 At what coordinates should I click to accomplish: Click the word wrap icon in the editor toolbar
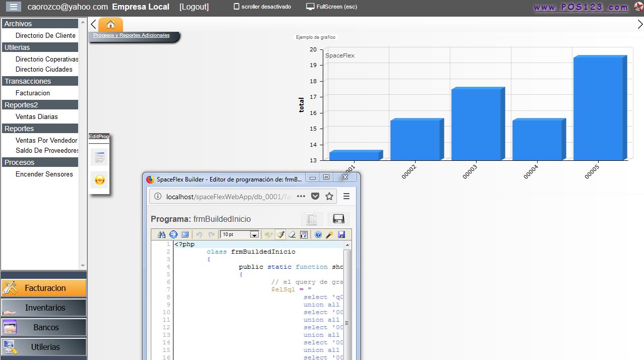(x=304, y=234)
